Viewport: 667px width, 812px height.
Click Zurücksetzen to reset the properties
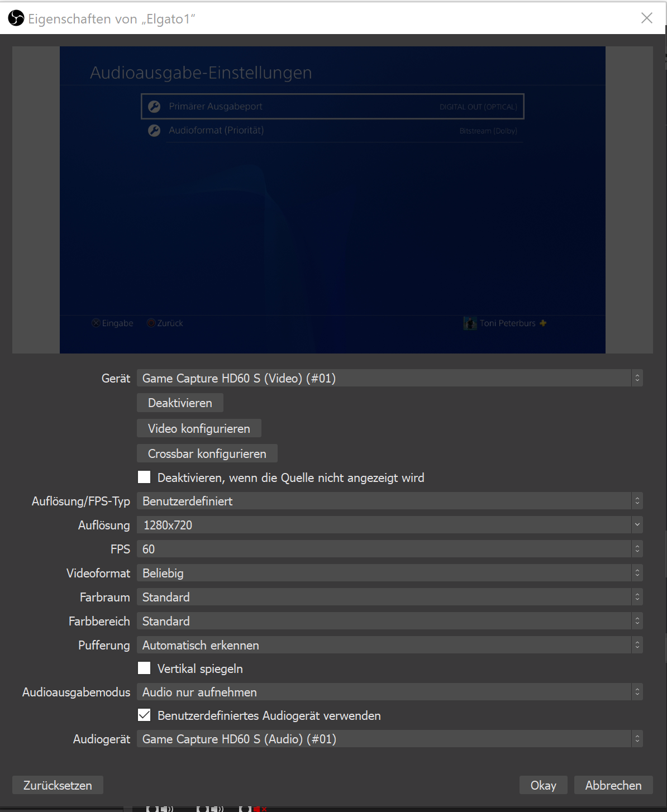(58, 785)
